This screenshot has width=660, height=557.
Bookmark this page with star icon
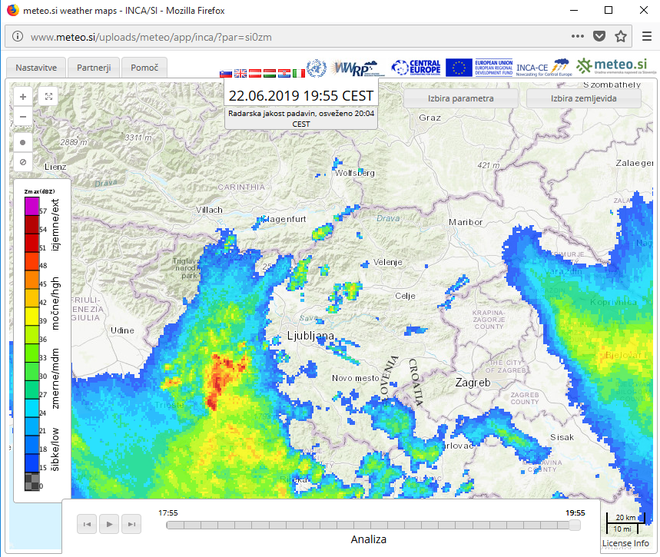[x=621, y=36]
